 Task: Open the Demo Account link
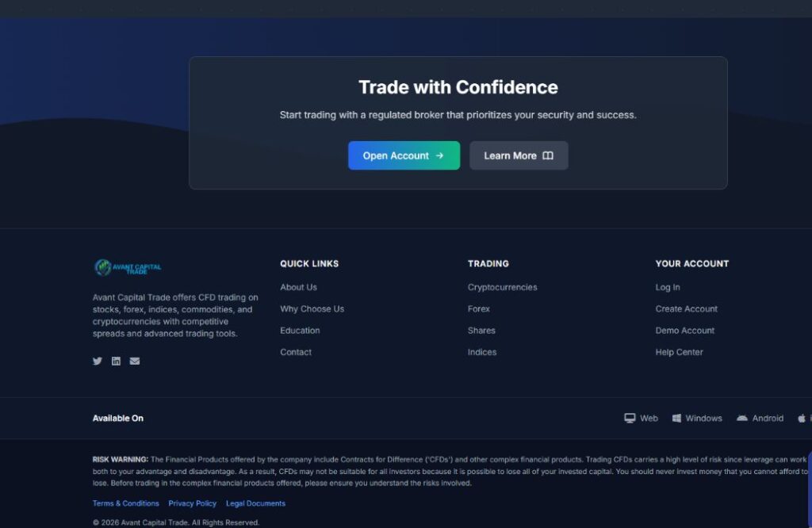684,331
